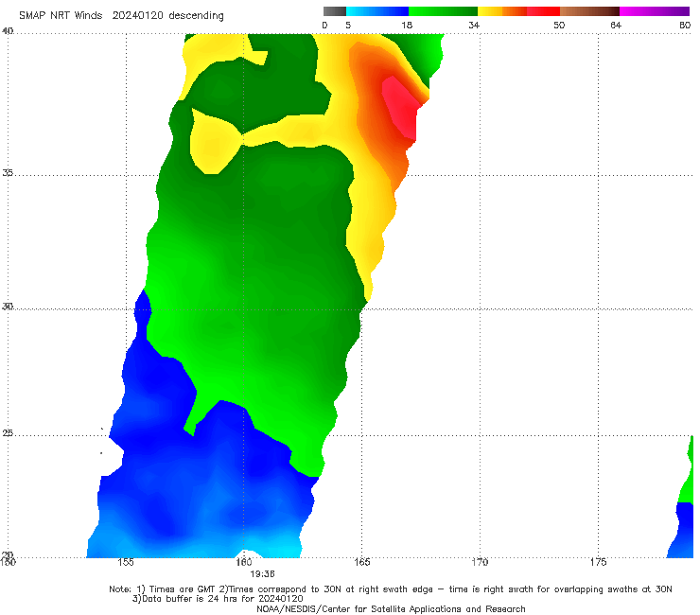Click the note line starting "Times are GMT"

pos(391,589)
